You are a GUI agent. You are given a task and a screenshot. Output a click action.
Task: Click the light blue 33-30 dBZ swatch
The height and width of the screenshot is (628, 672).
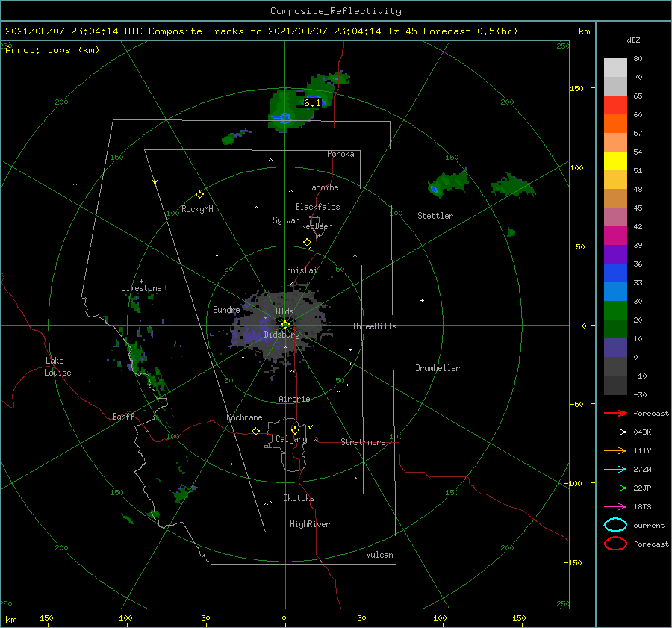click(615, 292)
